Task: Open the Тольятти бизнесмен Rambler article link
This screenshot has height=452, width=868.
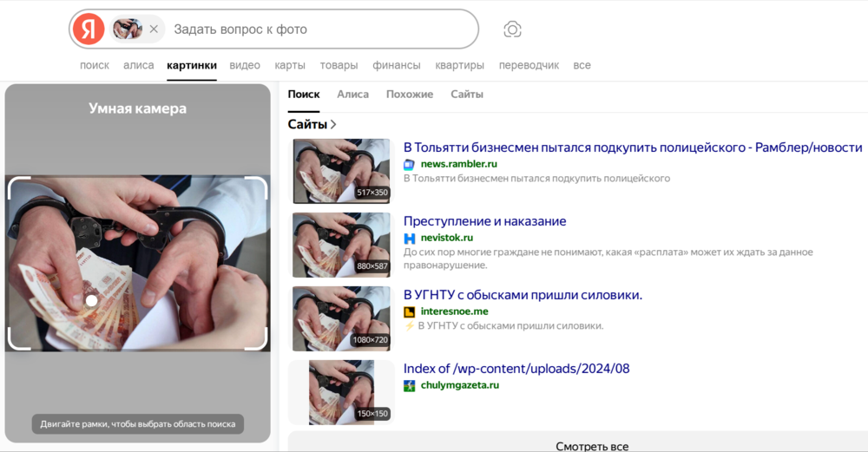Action: coord(632,147)
